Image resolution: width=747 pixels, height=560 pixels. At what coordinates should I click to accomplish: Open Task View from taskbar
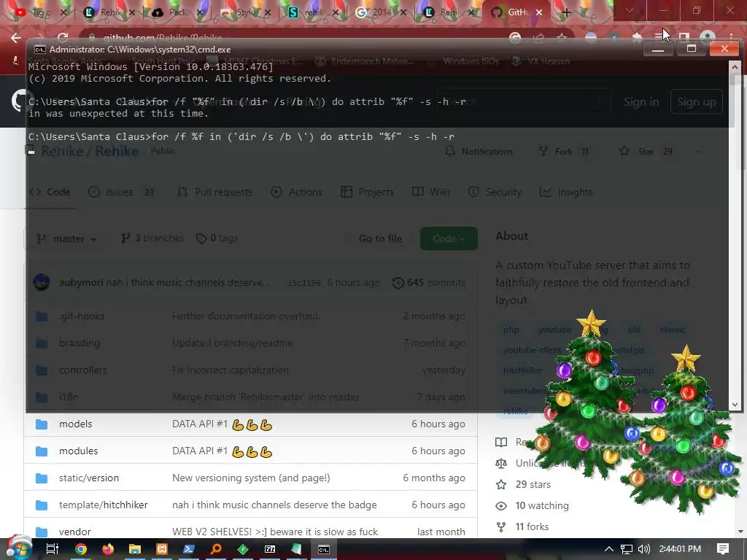(52, 549)
